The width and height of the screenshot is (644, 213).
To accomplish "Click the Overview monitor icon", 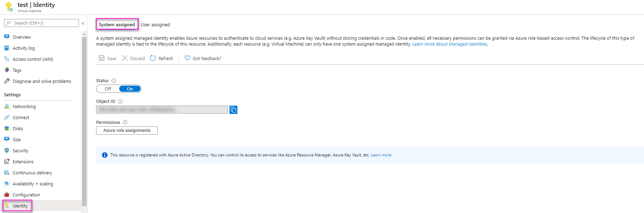I will coord(7,37).
